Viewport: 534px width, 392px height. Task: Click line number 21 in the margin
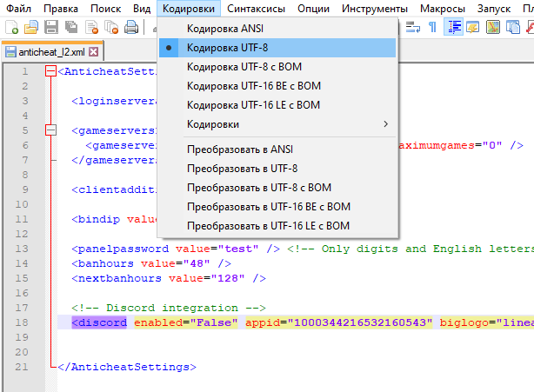pyautogui.click(x=22, y=367)
